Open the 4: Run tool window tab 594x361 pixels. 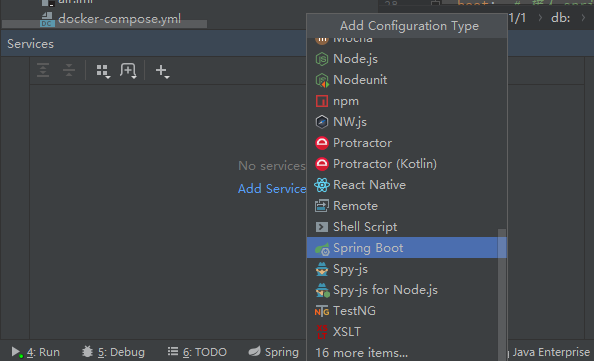coord(36,352)
